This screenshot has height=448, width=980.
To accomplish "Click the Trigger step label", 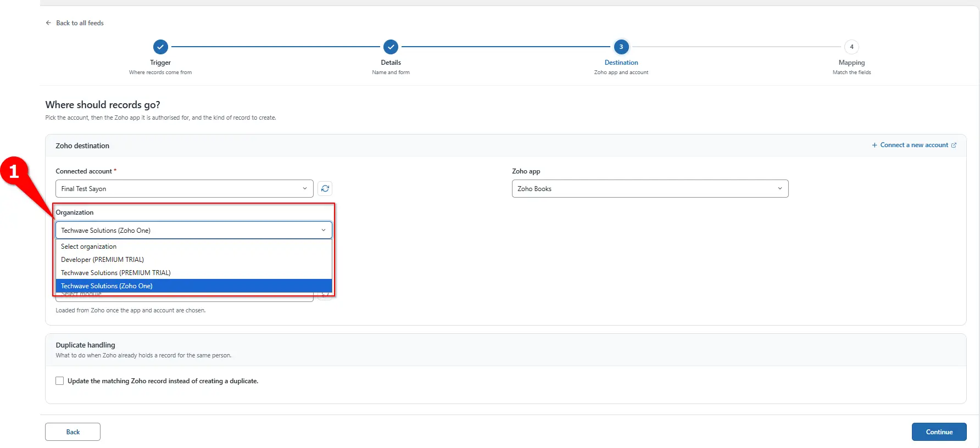I will [160, 63].
